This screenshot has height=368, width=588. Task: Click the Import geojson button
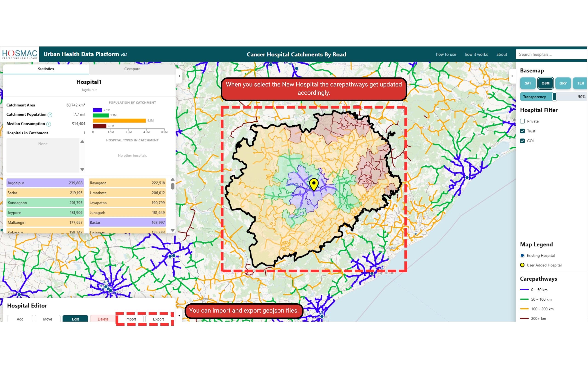pyautogui.click(x=131, y=319)
